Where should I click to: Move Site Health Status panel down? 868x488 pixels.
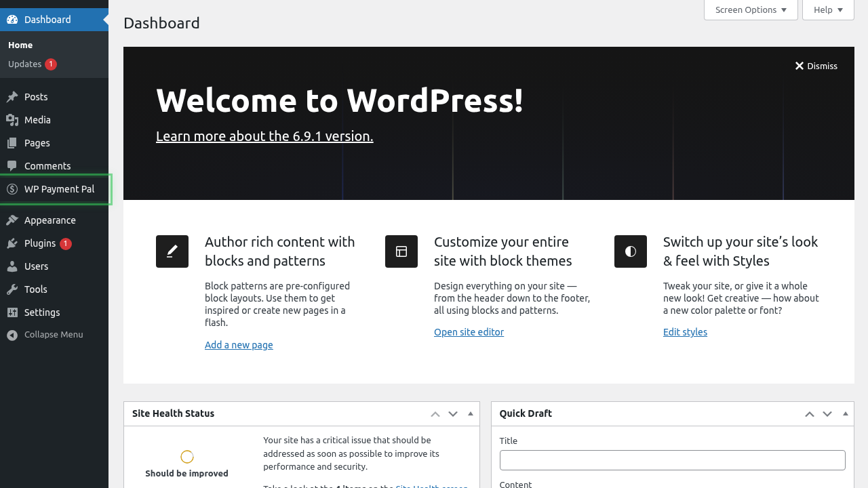coord(453,413)
